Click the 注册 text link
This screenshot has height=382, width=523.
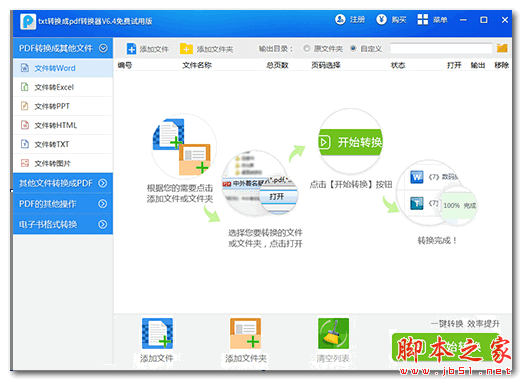point(357,20)
